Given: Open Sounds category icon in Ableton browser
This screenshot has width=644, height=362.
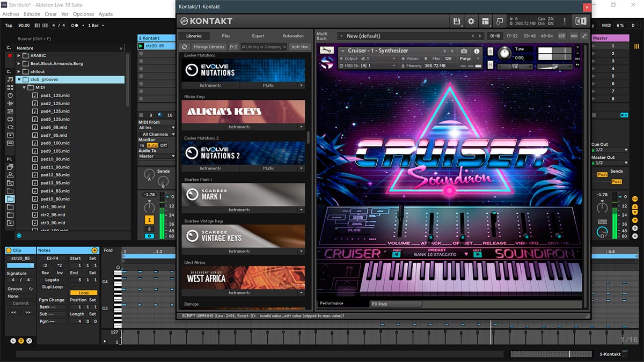Looking at the screenshot, I should [10, 79].
